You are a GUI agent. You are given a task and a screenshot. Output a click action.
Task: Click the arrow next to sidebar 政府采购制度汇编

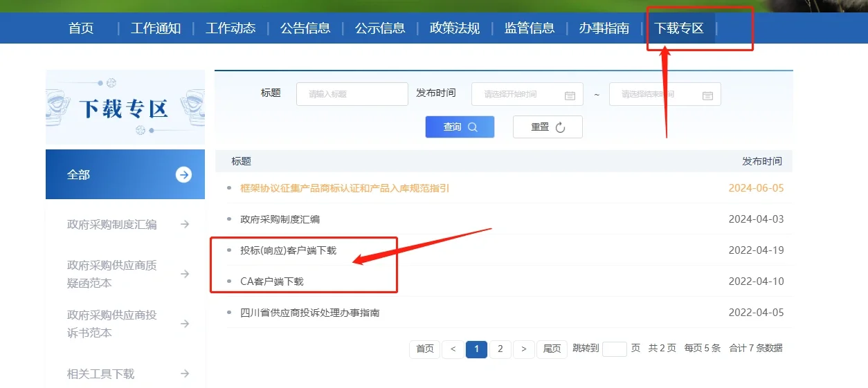(185, 224)
